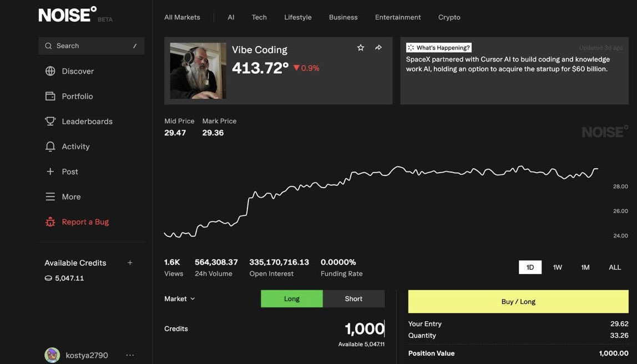Choose the Long position
This screenshot has width=637, height=364.
click(x=292, y=299)
